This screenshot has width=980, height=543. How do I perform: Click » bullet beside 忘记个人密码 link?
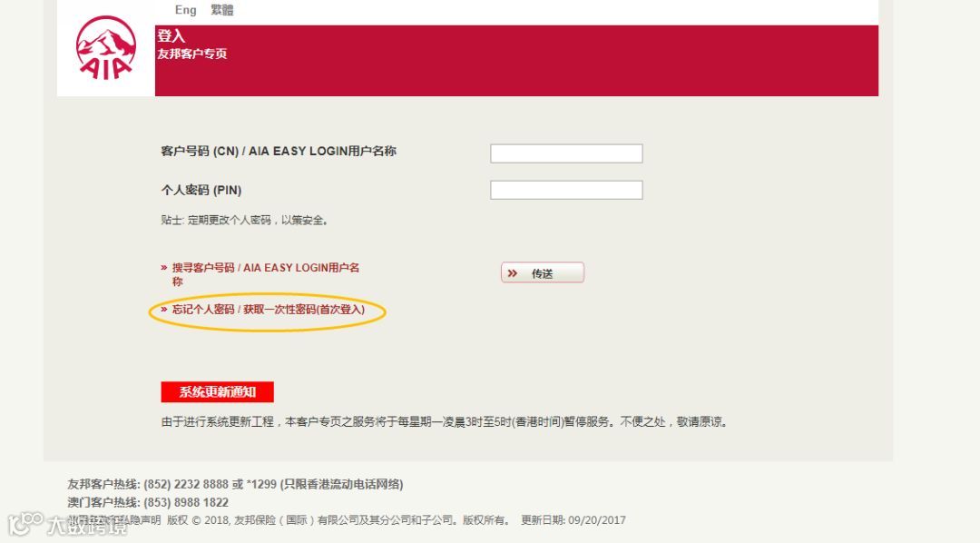point(163,309)
